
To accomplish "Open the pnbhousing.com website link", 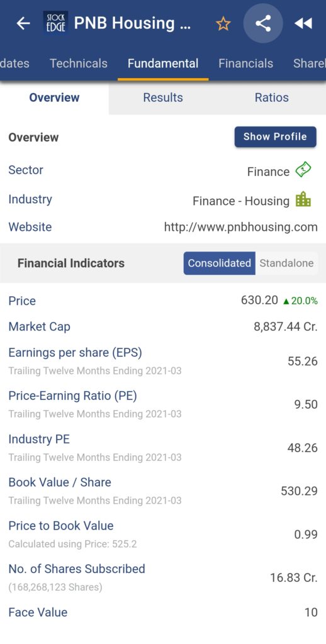I will coord(241,227).
